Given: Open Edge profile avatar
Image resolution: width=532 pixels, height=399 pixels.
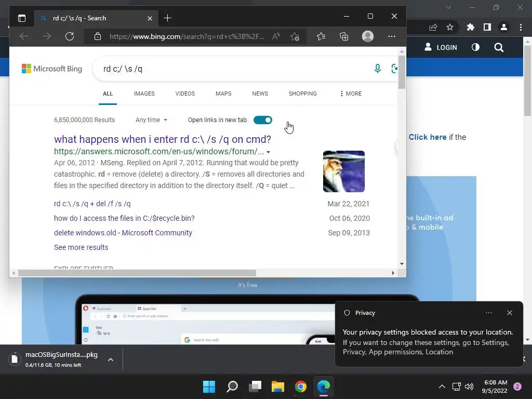Looking at the screenshot, I should click(x=368, y=36).
